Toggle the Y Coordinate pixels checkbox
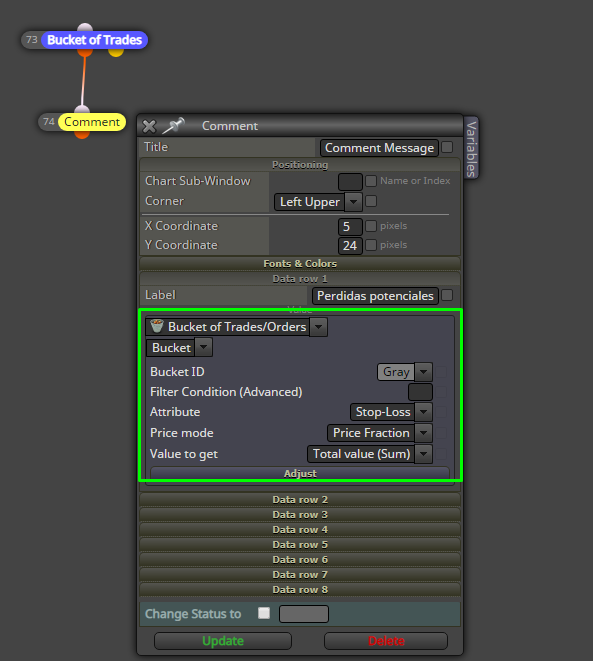Image resolution: width=593 pixels, height=661 pixels. [x=371, y=245]
